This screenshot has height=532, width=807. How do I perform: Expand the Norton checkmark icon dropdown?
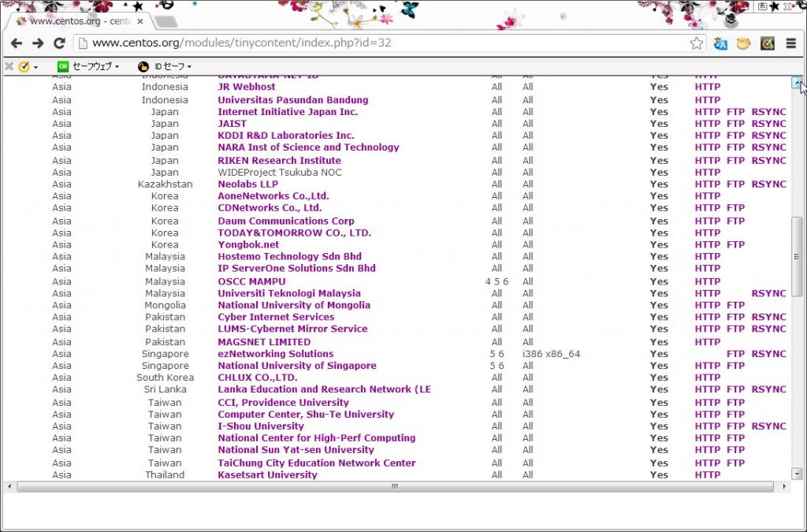(x=28, y=66)
